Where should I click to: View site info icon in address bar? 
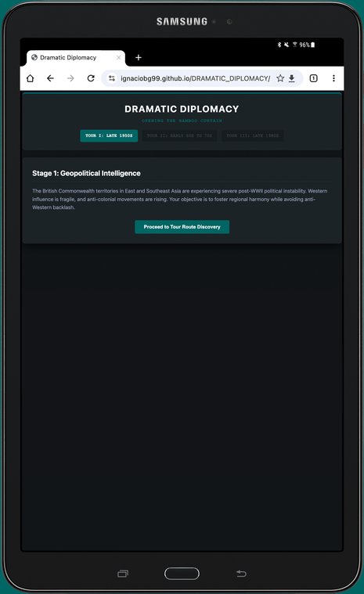pyautogui.click(x=112, y=78)
